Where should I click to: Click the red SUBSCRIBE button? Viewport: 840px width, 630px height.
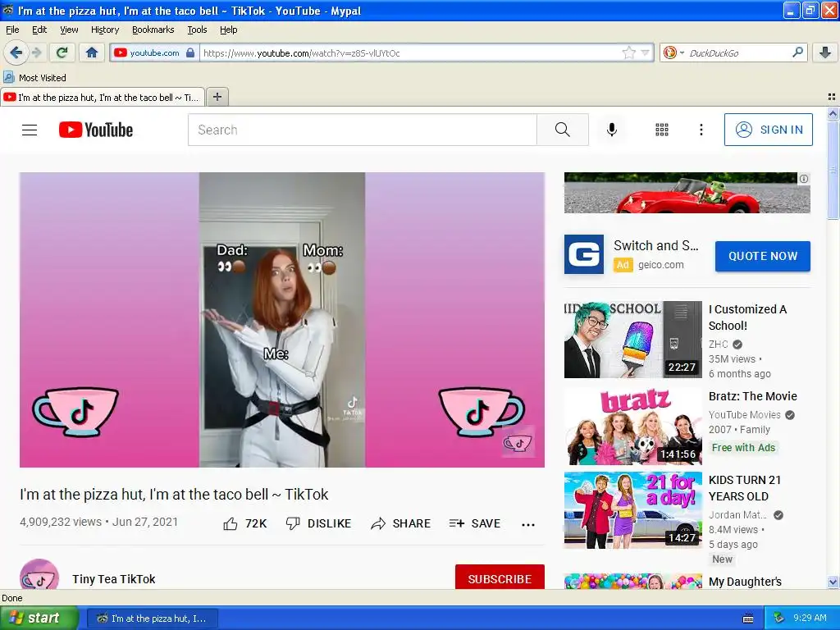(500, 577)
